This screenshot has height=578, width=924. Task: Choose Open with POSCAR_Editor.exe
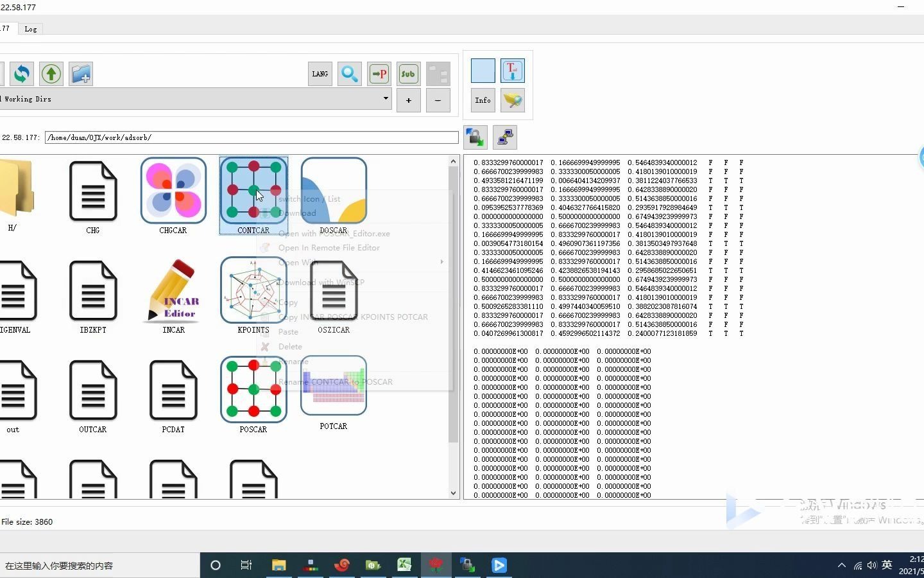tap(334, 234)
